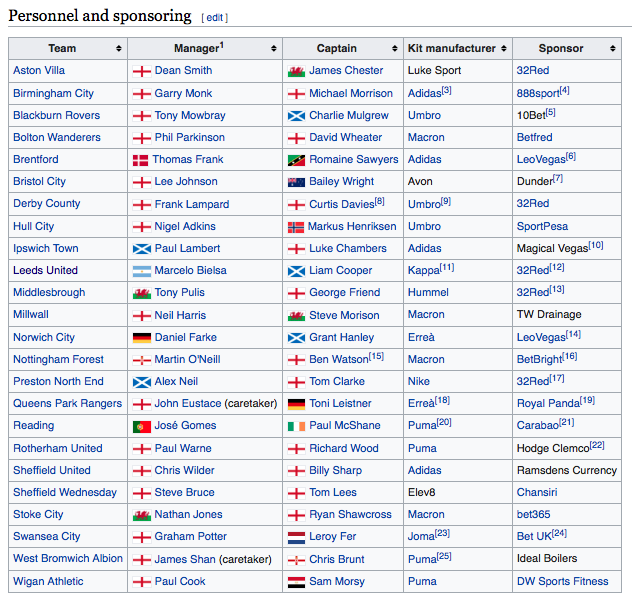Click the Argentine flag beside Marcelo Bielsa
Viewport: 632px width, 605px height.
(141, 271)
